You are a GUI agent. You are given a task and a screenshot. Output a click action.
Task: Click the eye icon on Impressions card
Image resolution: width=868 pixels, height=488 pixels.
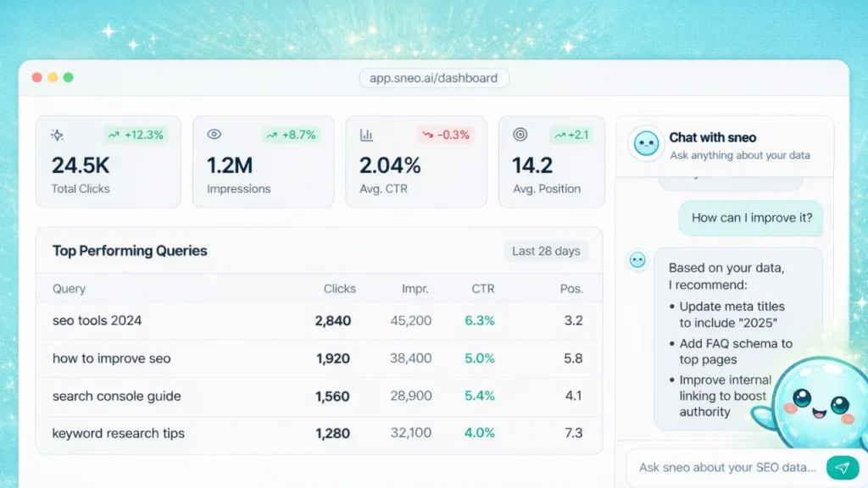click(214, 134)
